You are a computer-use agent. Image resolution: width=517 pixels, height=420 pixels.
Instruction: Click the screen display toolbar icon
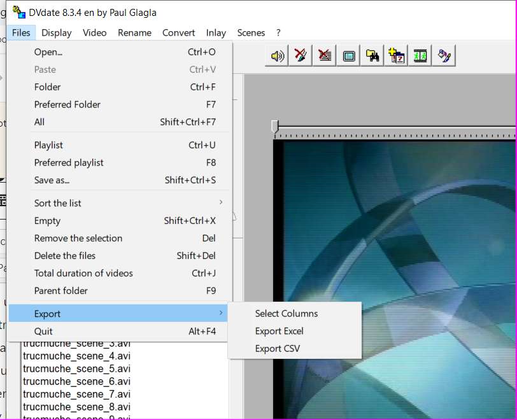pyautogui.click(x=349, y=56)
